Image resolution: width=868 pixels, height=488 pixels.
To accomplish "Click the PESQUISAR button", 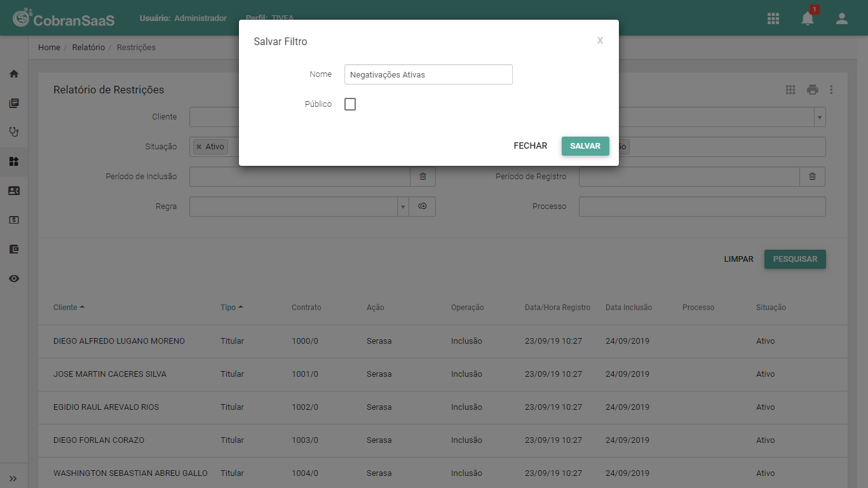I will click(x=795, y=259).
